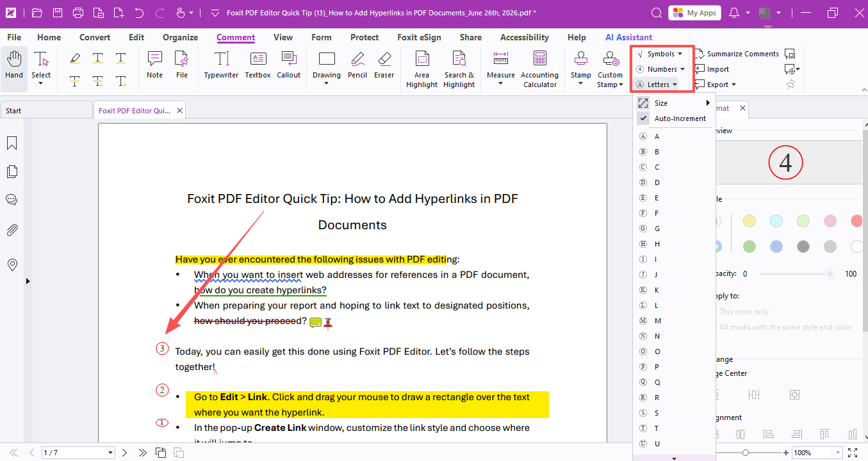Image resolution: width=868 pixels, height=461 pixels.
Task: Select the Note comment tool
Action: [x=154, y=65]
